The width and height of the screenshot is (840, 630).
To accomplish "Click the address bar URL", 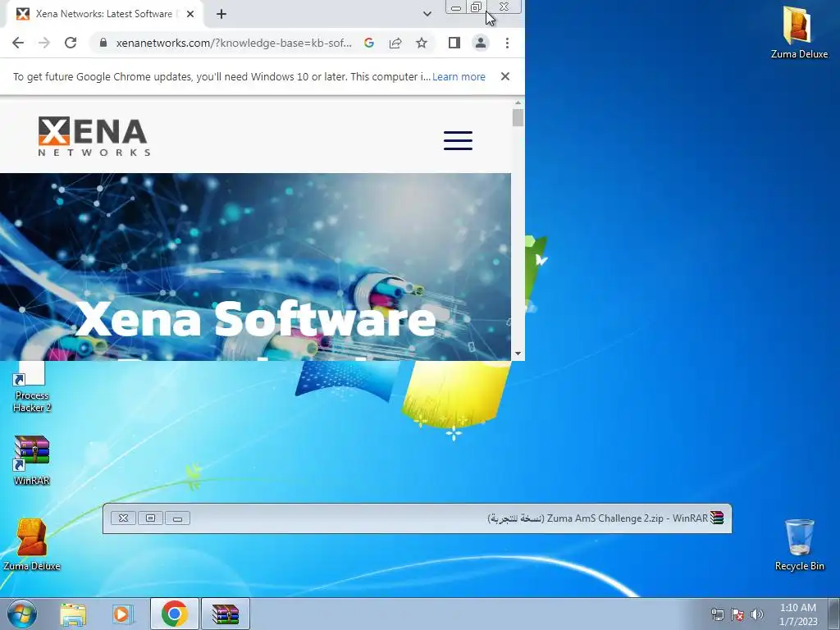I will tap(234, 43).
